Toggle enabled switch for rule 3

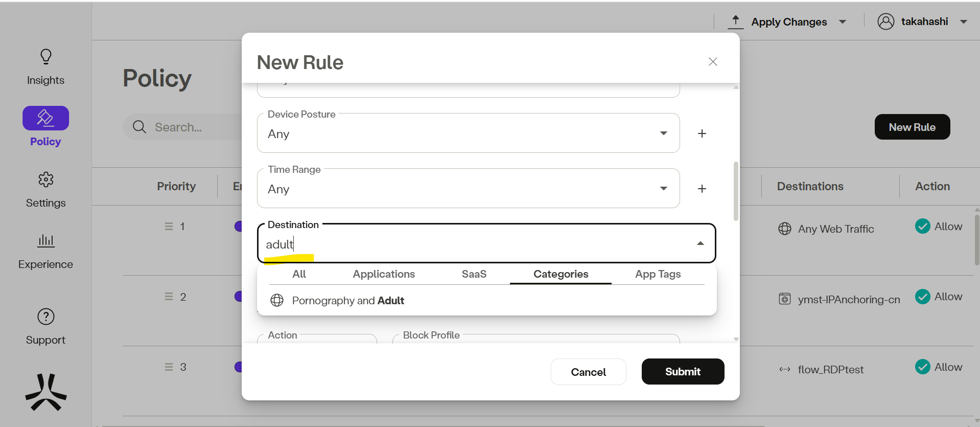click(x=238, y=367)
